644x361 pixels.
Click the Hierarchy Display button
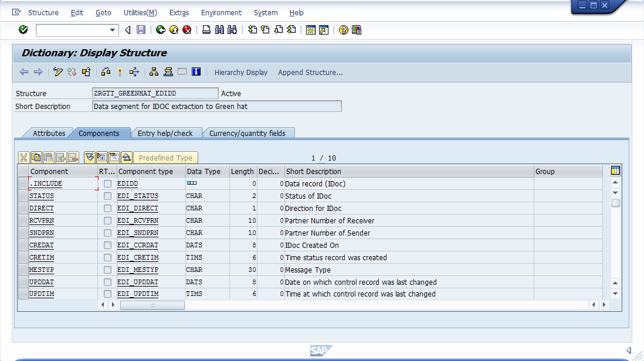pos(240,73)
